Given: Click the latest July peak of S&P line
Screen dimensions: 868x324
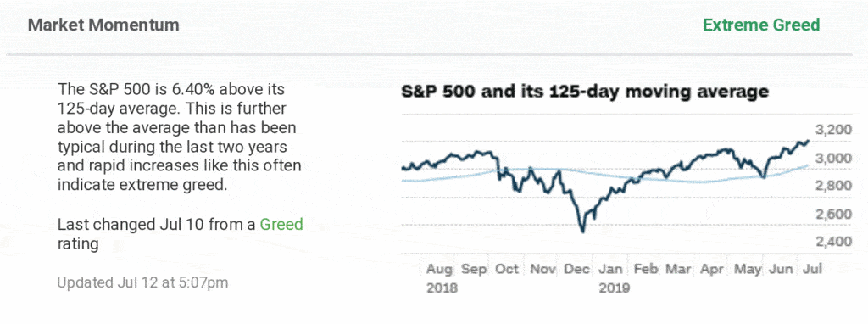Looking at the screenshot, I should click(808, 142).
